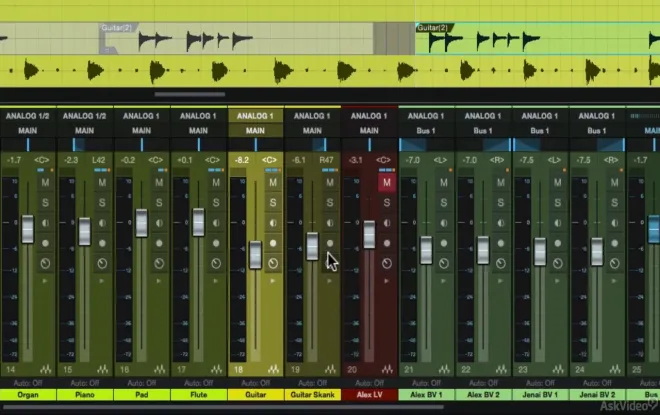
Task: Unmute the Alex LV channel
Action: [385, 182]
